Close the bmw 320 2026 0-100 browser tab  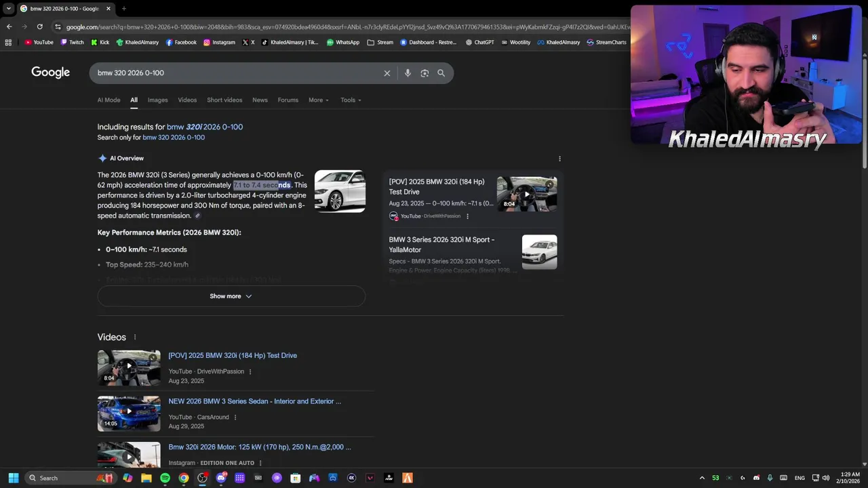[x=108, y=9]
